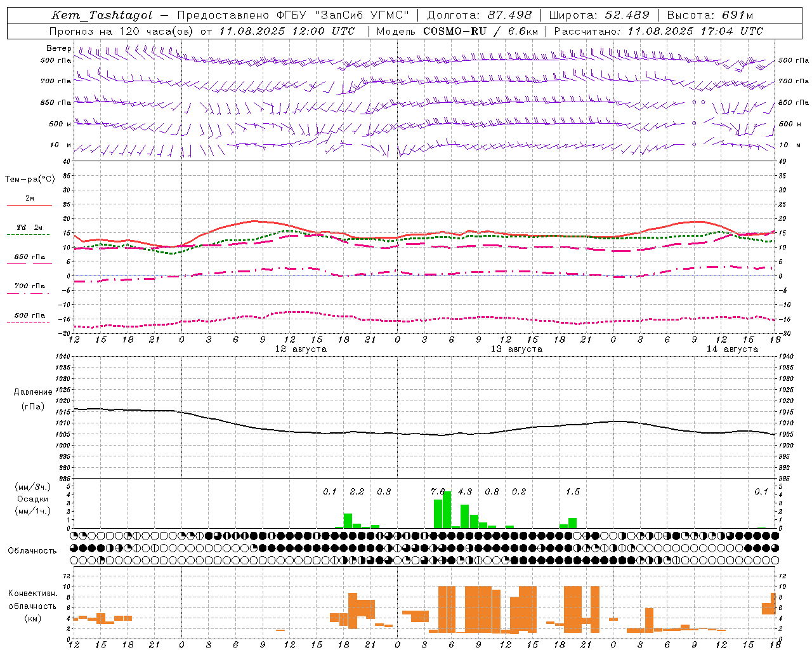Click the '14 августа' date label
812x650 pixels.
(732, 349)
